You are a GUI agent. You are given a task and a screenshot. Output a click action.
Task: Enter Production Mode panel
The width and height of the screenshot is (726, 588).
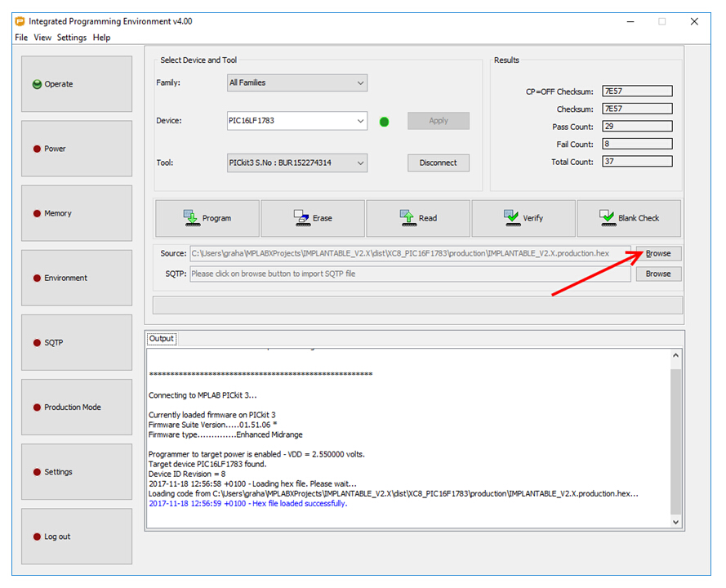coord(76,407)
